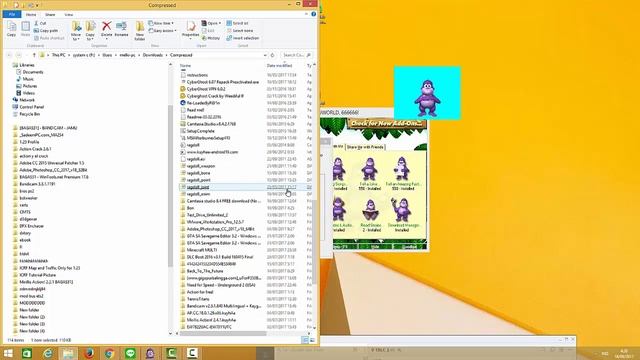Switch to the Share ribbon tab
Screen dimensions: 640x360
(50, 14)
